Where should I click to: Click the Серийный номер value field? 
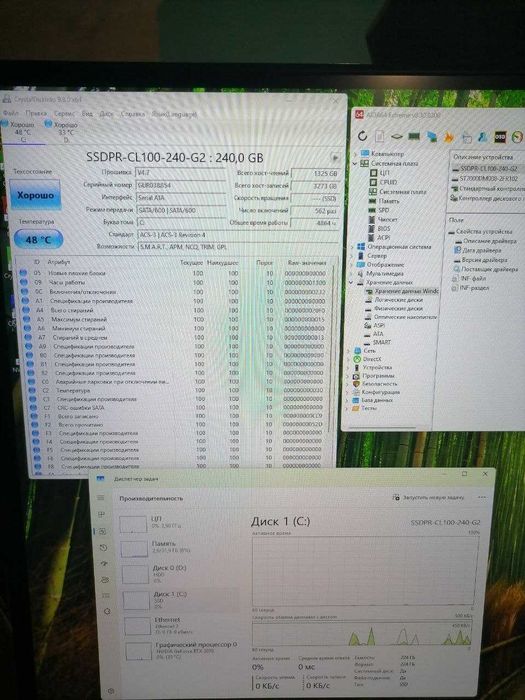click(x=180, y=185)
